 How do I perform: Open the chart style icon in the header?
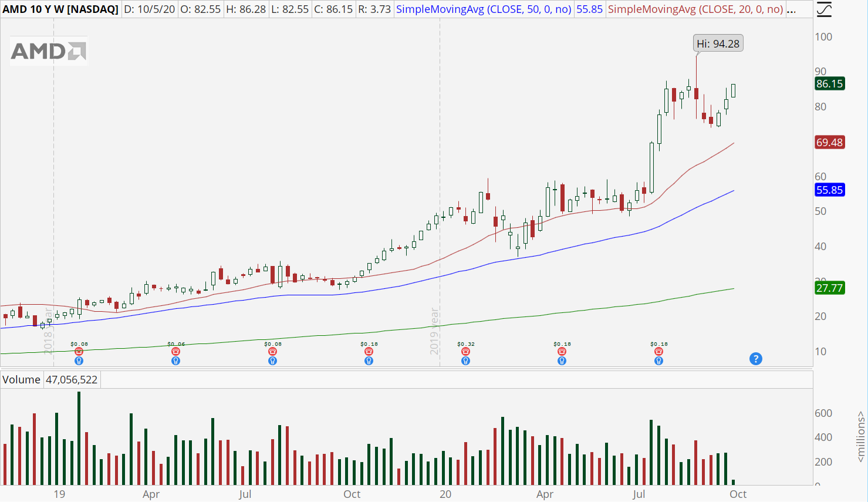(823, 9)
